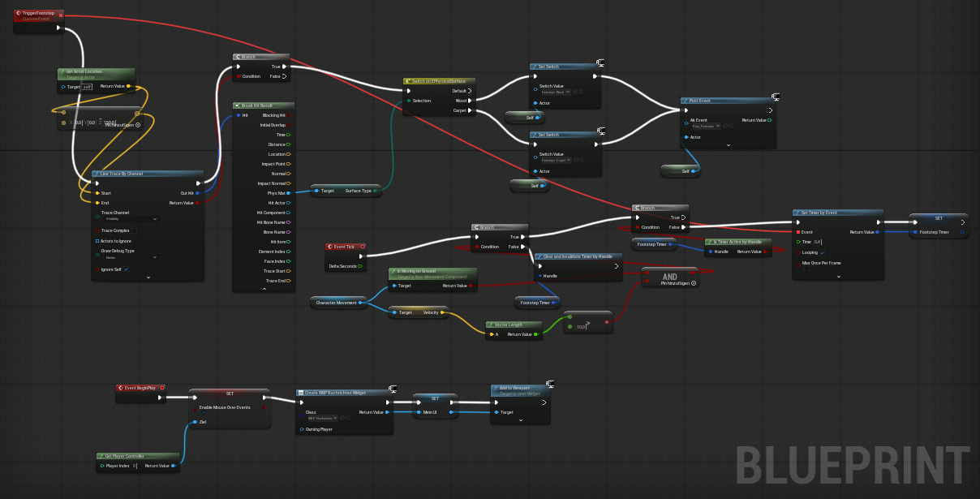Select the Get Actor Location node header

pyautogui.click(x=96, y=73)
